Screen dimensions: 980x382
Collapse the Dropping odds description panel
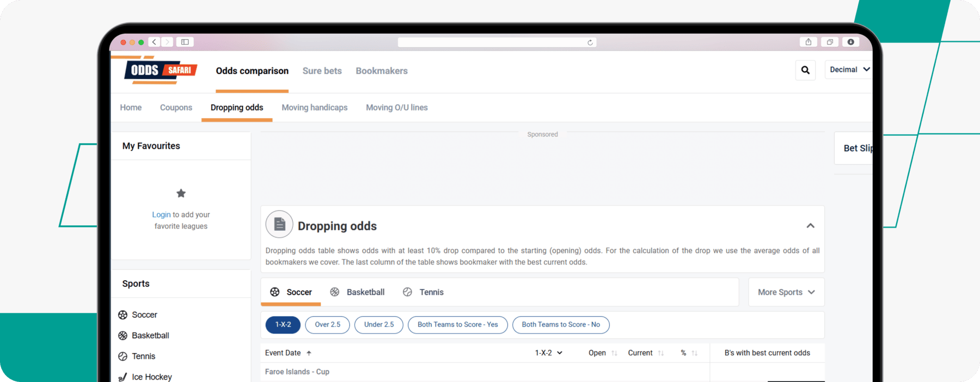(810, 226)
